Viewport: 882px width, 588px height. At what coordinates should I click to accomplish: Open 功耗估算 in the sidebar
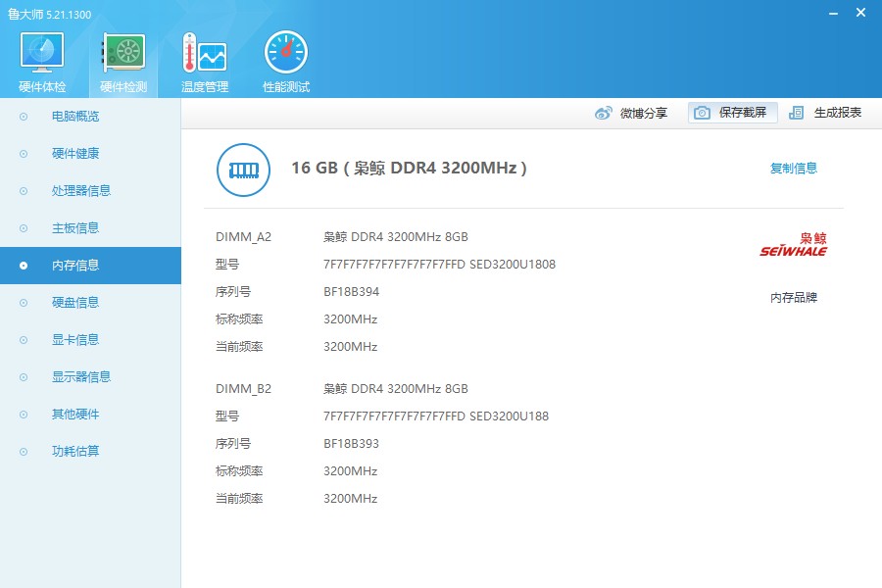[x=75, y=452]
